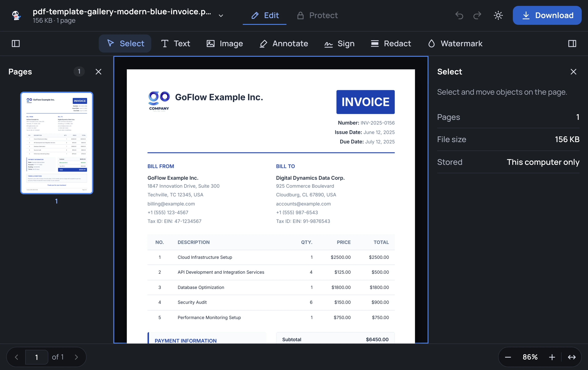Screen dimensions: 588x370
Task: Download the PDF
Action: point(547,15)
